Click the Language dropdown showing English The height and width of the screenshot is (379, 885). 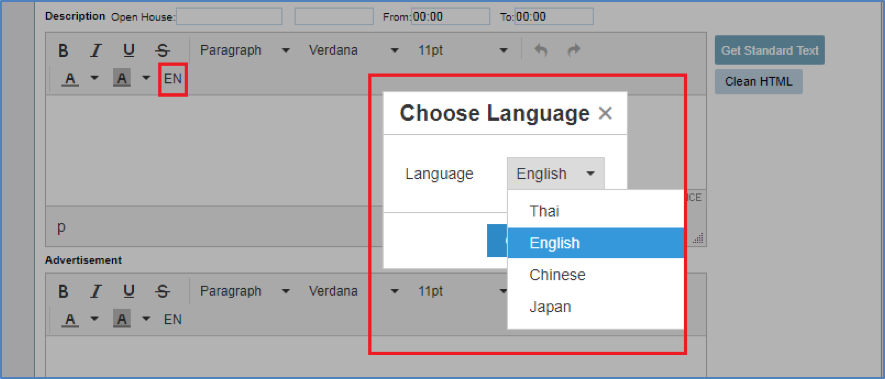pyautogui.click(x=555, y=173)
